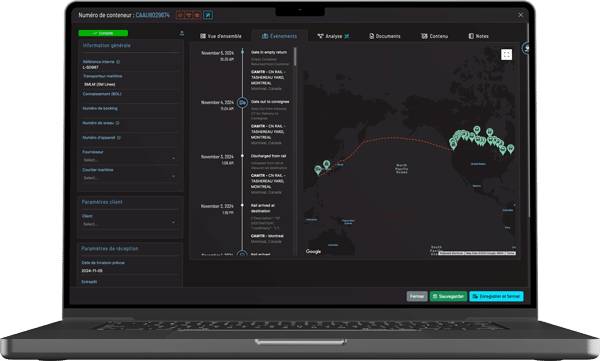Open the Documents tab
The height and width of the screenshot is (361, 600).
[385, 36]
